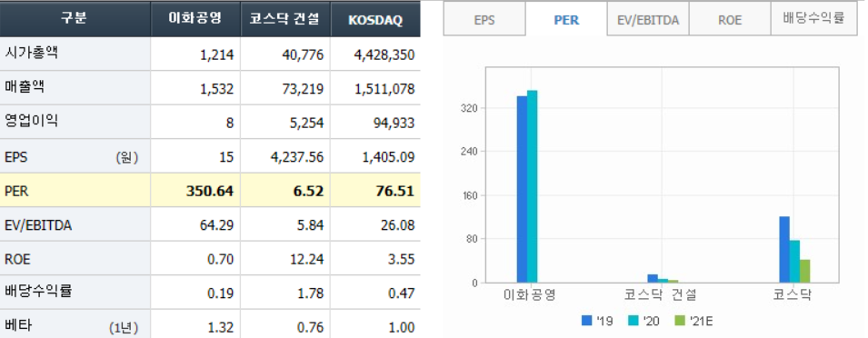
Task: Click operating profit value 94,933
Action: pyautogui.click(x=394, y=124)
